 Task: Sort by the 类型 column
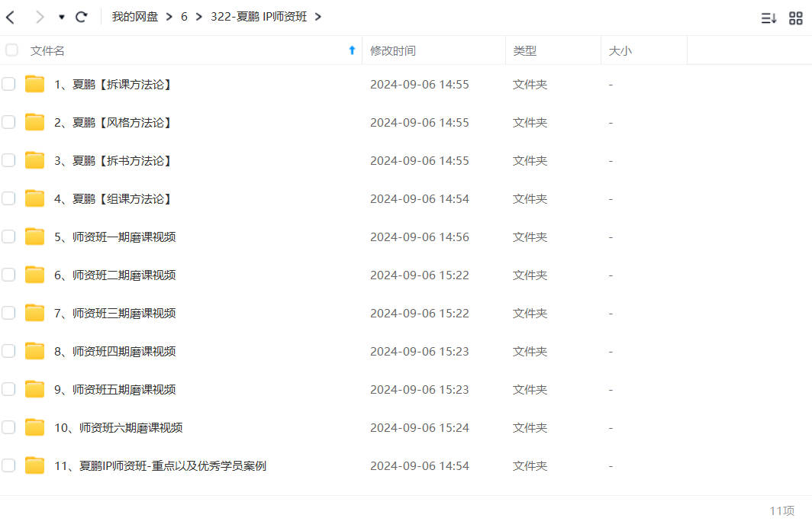click(524, 50)
